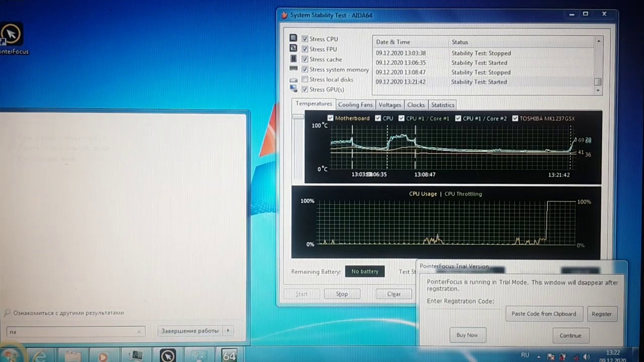Toggle TOSHIBA MK1237GSX graph checkbox
The height and width of the screenshot is (362, 644).
coord(515,118)
